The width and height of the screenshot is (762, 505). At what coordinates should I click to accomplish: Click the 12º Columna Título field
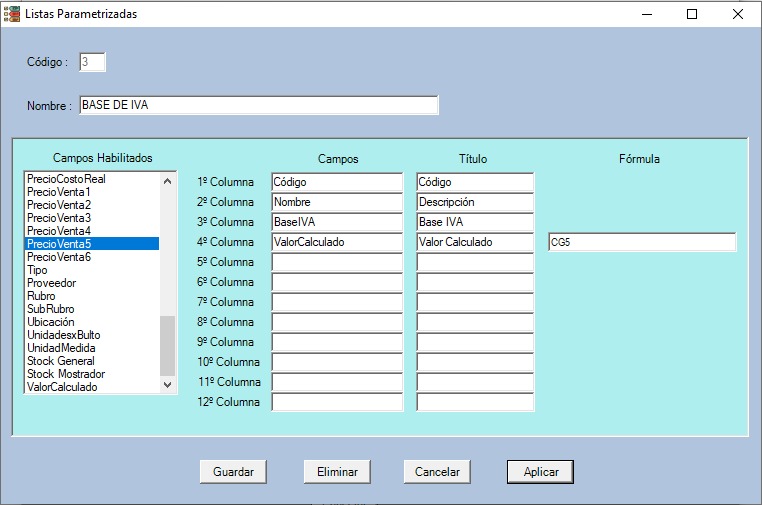tap(474, 402)
